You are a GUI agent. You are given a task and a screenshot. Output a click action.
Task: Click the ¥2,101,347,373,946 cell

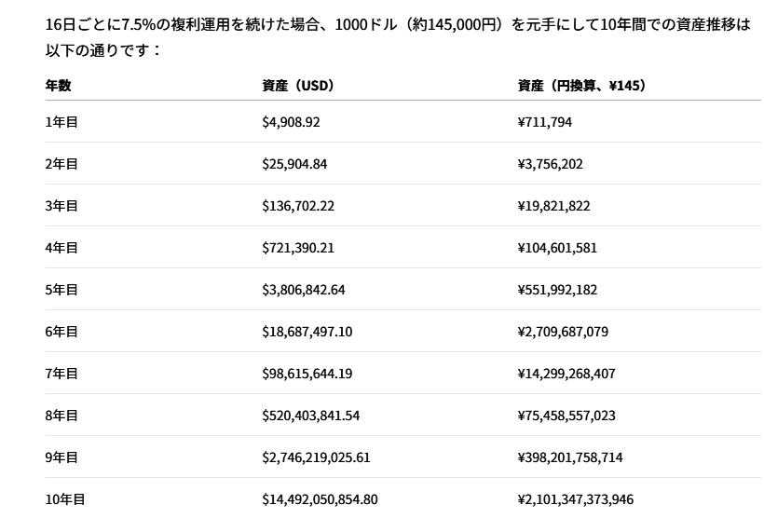click(576, 498)
